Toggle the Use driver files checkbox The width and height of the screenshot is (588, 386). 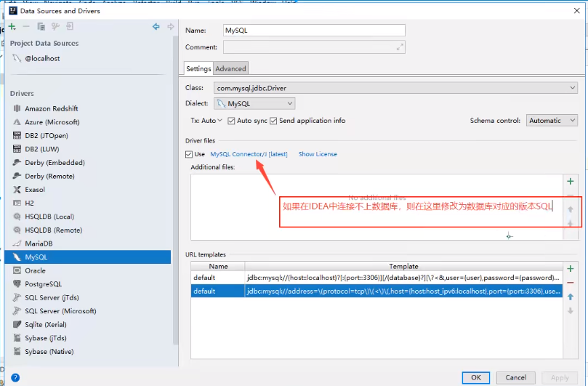189,154
